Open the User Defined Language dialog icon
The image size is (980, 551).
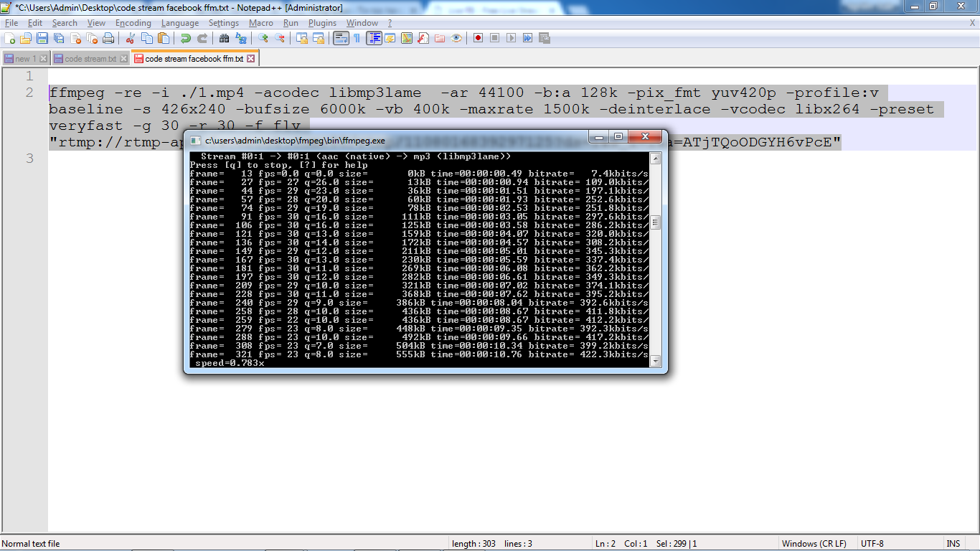(x=390, y=38)
